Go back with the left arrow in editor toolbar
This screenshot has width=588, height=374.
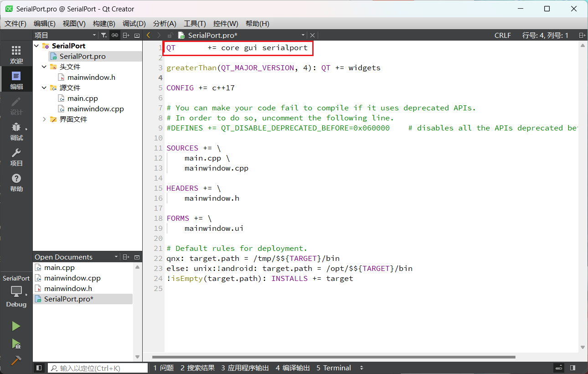pyautogui.click(x=148, y=35)
